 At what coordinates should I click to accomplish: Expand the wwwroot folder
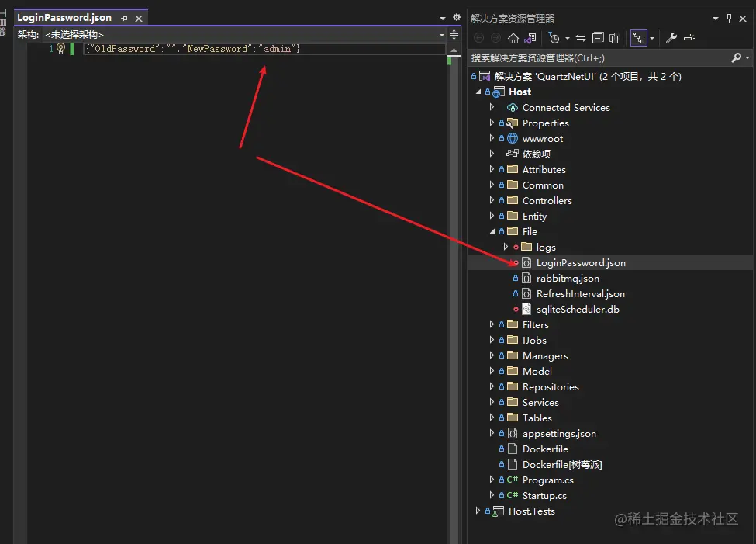(492, 138)
